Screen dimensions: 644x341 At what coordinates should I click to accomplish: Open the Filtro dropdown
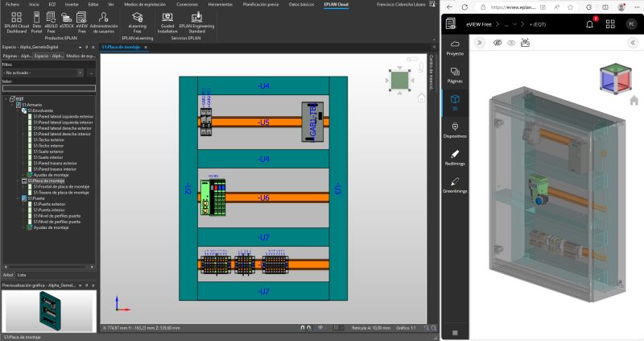(44, 73)
